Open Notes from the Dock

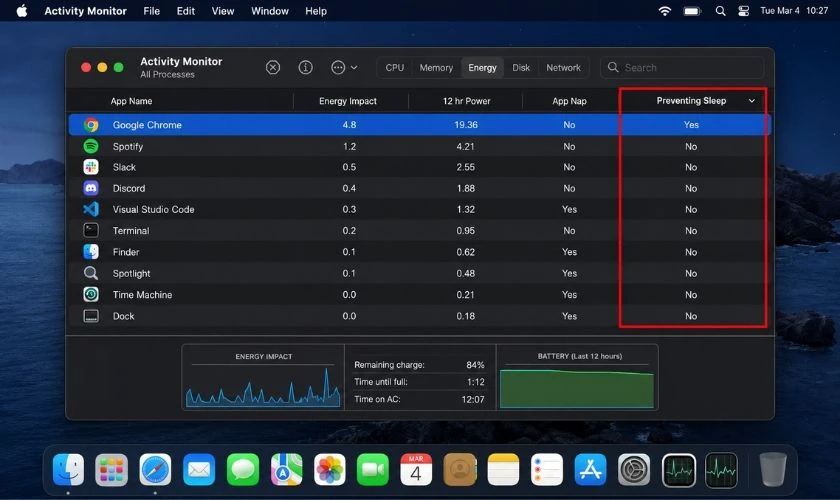tap(503, 469)
